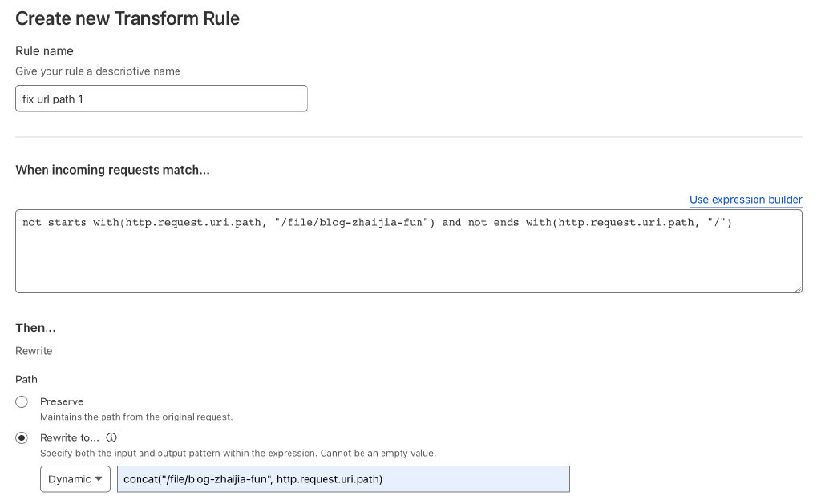Click the Create new Transform Rule heading
Screen dimensions: 821x504
pyautogui.click(x=127, y=18)
